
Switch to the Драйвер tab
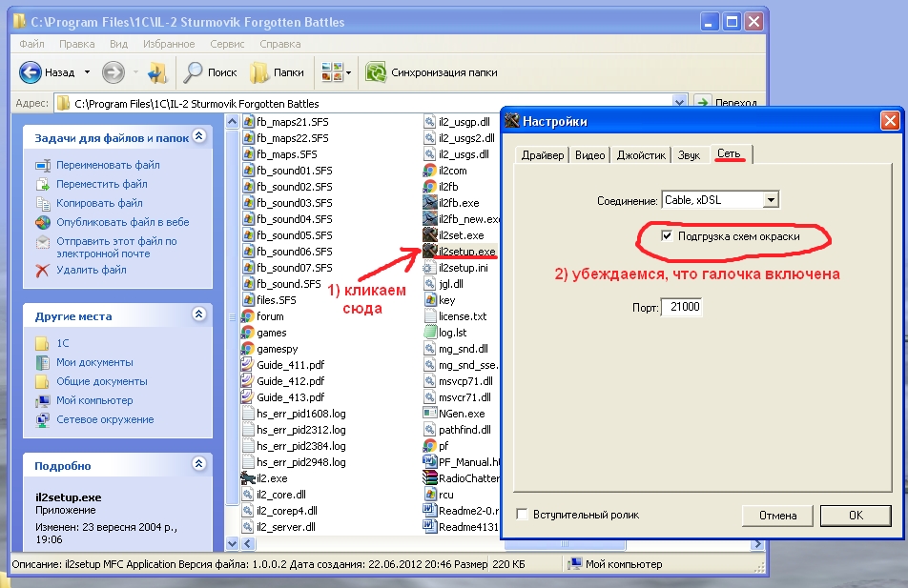(543, 155)
